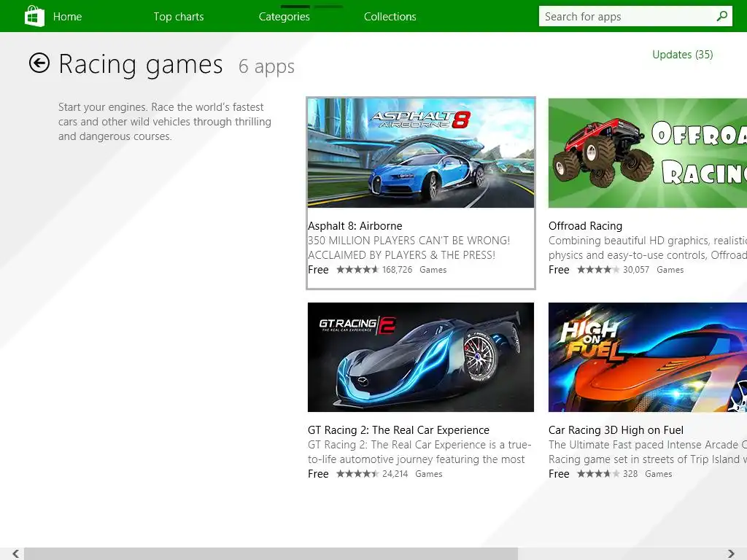The width and height of the screenshot is (747, 560).
Task: Open the Asphalt 8 Airborne thumbnail
Action: tap(421, 153)
